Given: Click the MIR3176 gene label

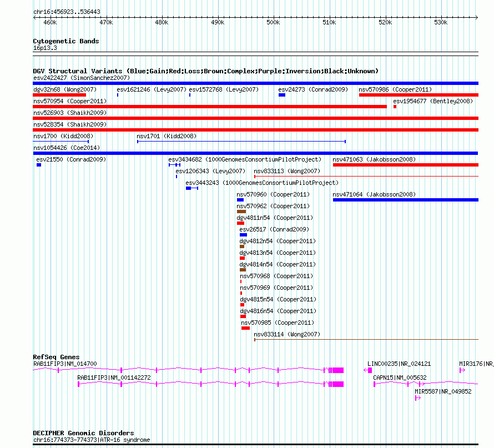Looking at the screenshot, I should coord(476,364).
